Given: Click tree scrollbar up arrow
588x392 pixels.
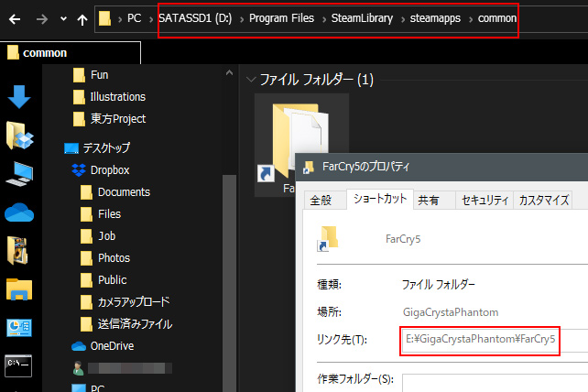Looking at the screenshot, I should click(x=229, y=72).
